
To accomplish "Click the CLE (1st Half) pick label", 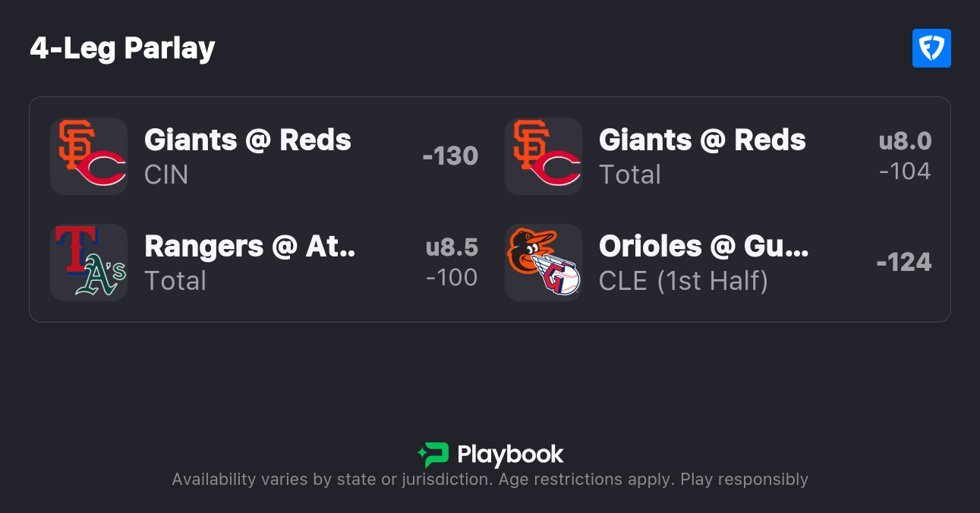I will pyautogui.click(x=683, y=281).
